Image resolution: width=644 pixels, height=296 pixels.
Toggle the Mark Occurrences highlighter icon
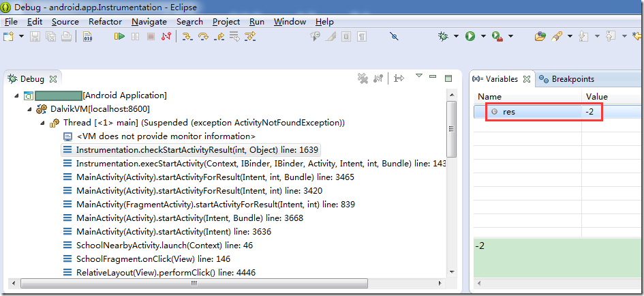coord(331,37)
